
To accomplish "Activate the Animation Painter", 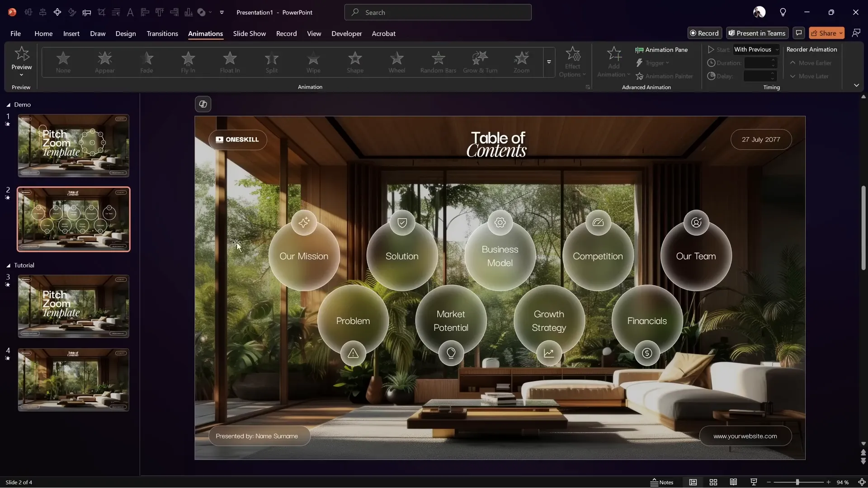I will coord(665,76).
